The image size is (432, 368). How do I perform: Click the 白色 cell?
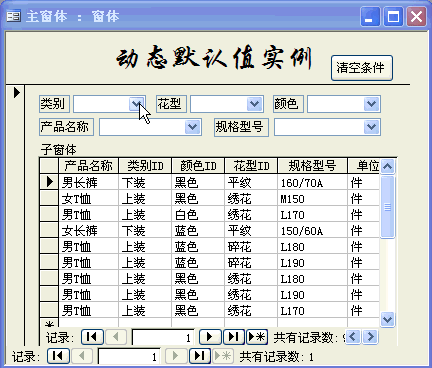(198, 214)
